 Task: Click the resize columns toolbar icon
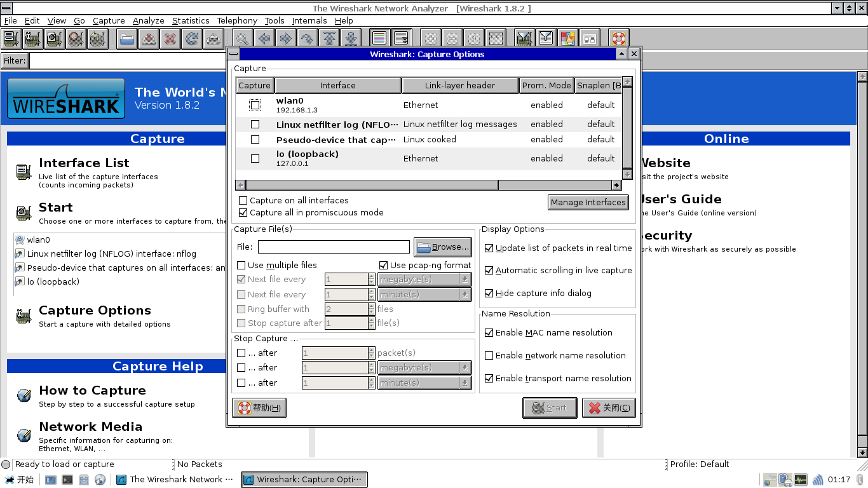coord(496,39)
